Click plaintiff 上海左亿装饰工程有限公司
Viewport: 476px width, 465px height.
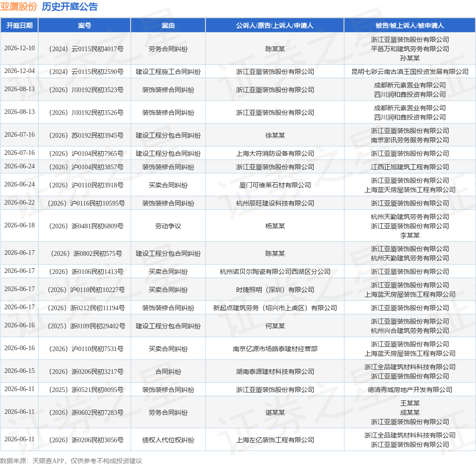pyautogui.click(x=275, y=440)
